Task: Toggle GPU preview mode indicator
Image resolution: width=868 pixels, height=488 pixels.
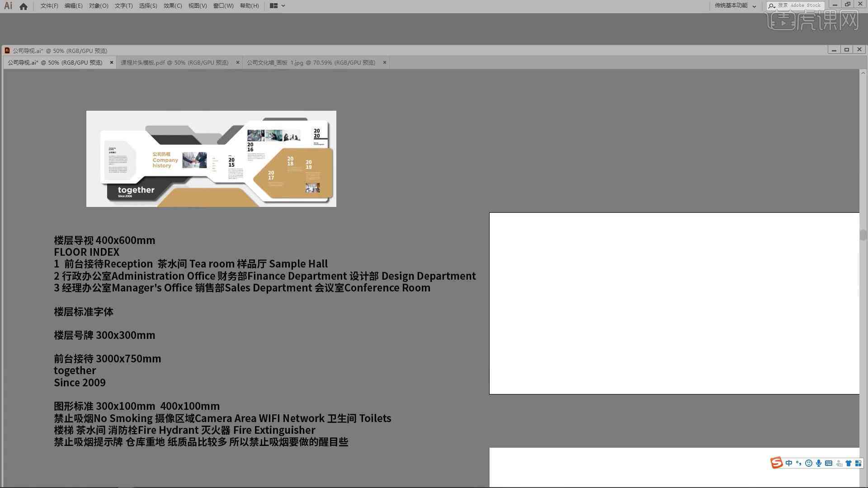Action: 92,50
